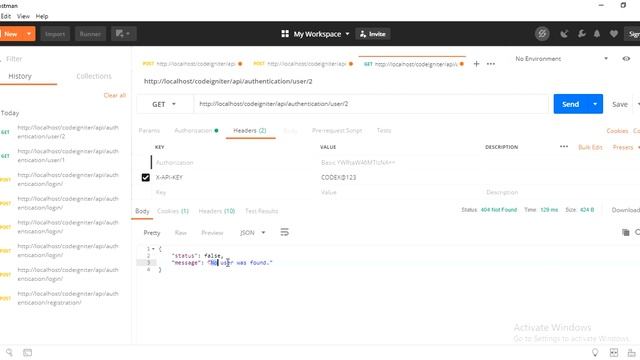Switch to the History sidebar tab

pyautogui.click(x=20, y=76)
